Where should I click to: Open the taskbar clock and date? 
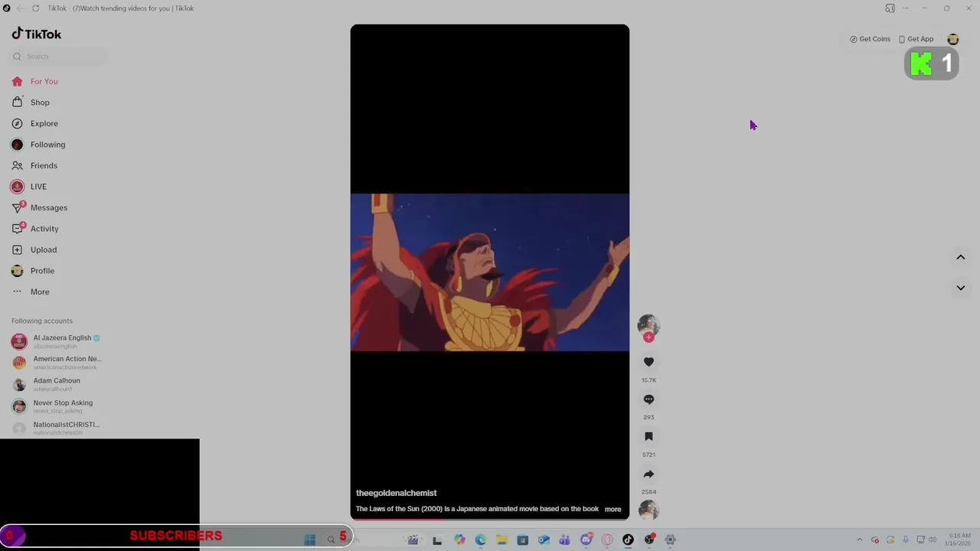point(959,540)
